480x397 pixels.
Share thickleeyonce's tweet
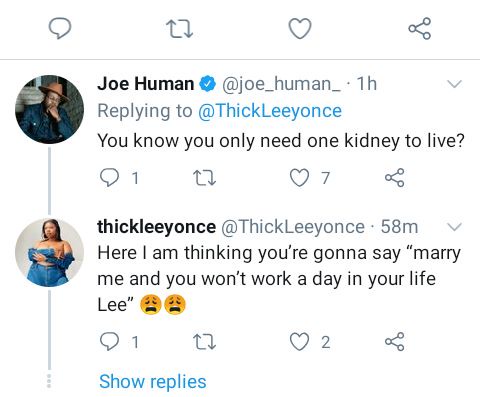tap(395, 341)
